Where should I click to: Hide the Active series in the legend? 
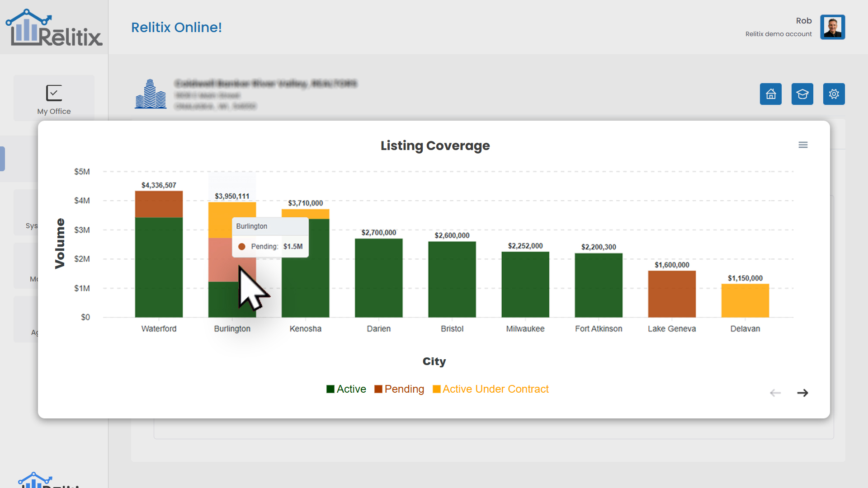tap(346, 389)
